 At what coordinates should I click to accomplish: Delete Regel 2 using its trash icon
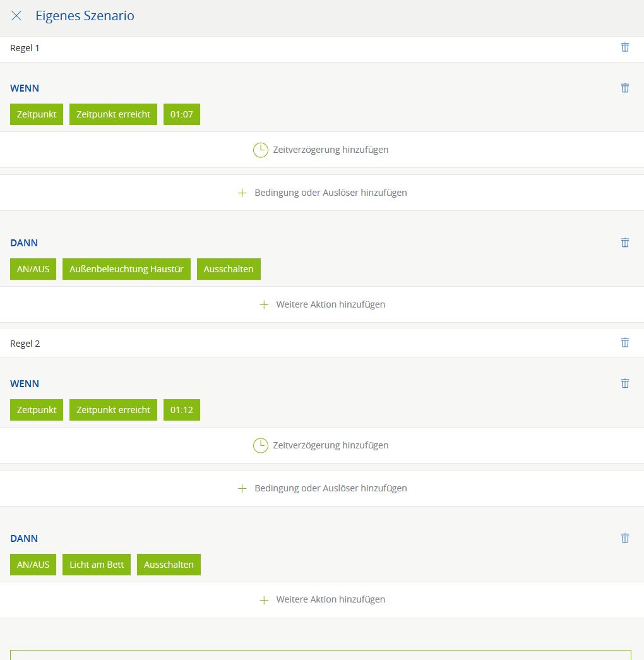click(624, 343)
